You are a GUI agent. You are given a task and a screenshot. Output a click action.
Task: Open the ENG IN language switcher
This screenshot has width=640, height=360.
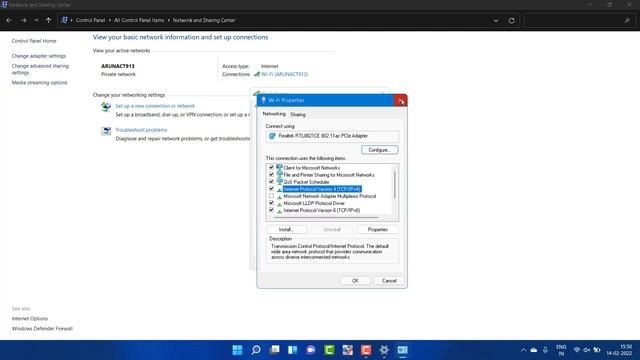(561, 350)
